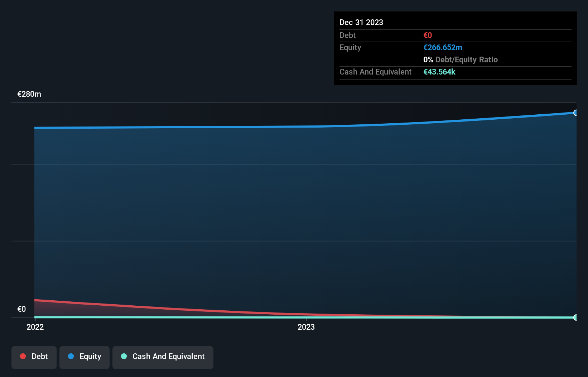Click the 0% Debt/Equity Ratio text
The height and width of the screenshot is (377, 588).
(461, 60)
